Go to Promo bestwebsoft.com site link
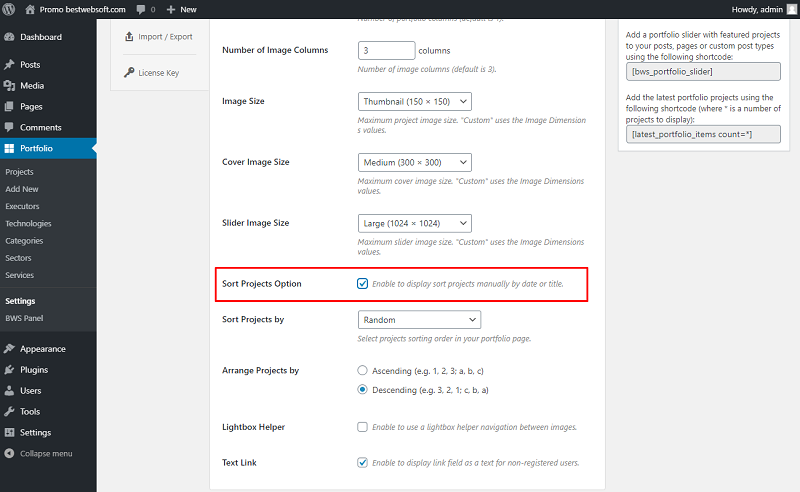The height and width of the screenshot is (492, 800). [x=82, y=9]
